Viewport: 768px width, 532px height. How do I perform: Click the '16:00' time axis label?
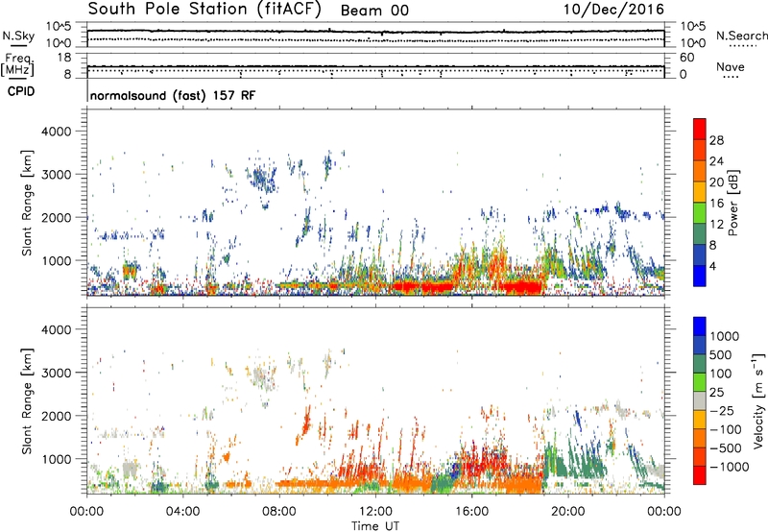[471, 512]
